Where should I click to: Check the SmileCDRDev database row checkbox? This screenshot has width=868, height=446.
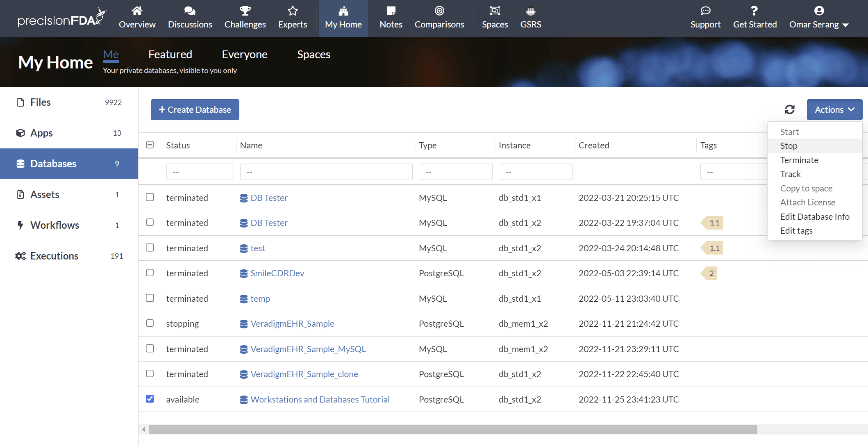click(150, 273)
